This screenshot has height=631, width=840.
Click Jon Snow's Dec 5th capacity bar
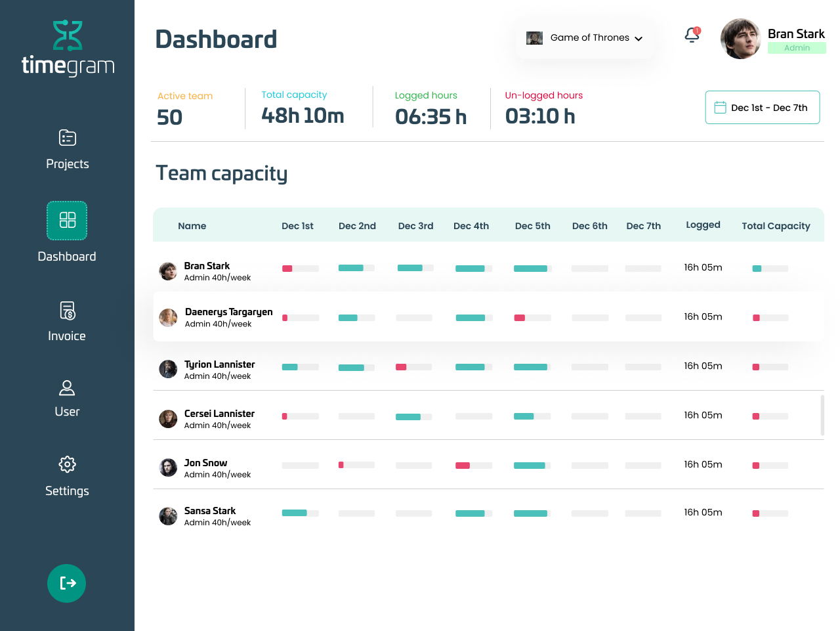531,464
